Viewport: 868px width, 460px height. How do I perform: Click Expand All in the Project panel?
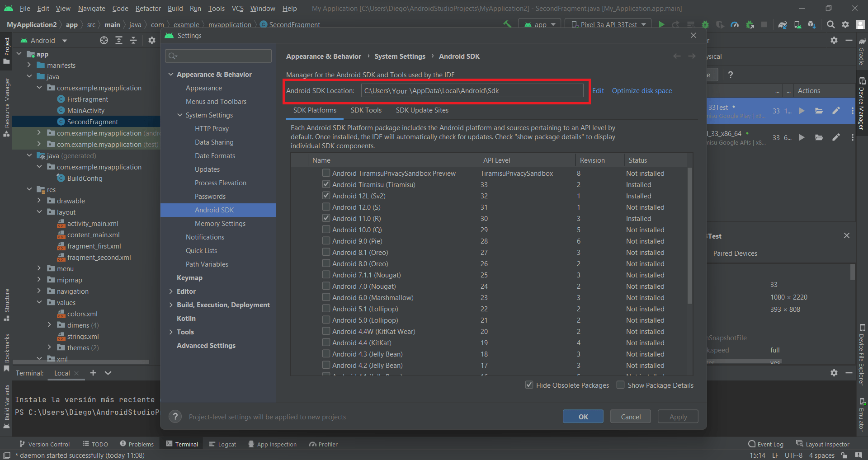119,40
